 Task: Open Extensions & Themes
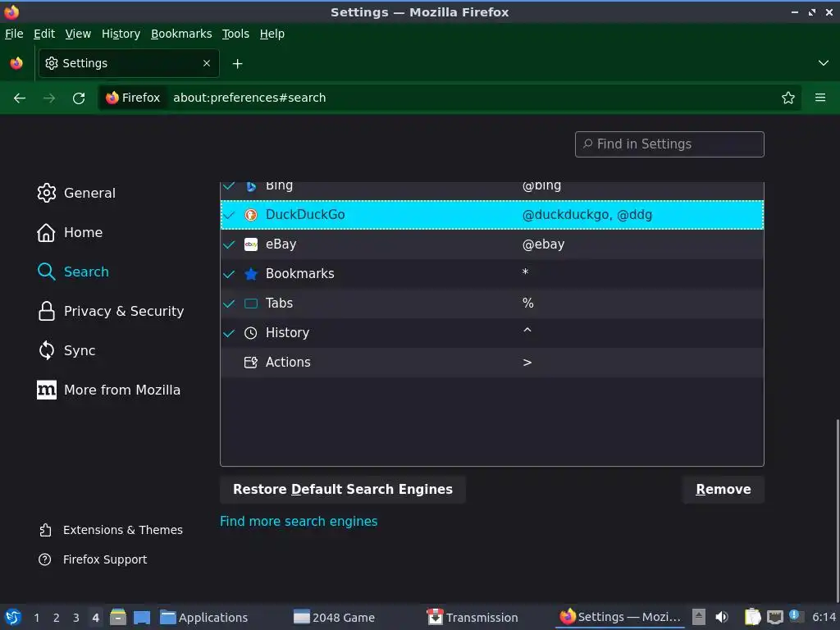click(x=111, y=531)
